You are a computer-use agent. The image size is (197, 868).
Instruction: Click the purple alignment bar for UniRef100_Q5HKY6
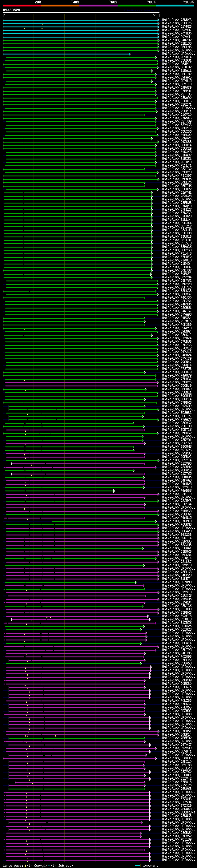[x=82, y=382]
